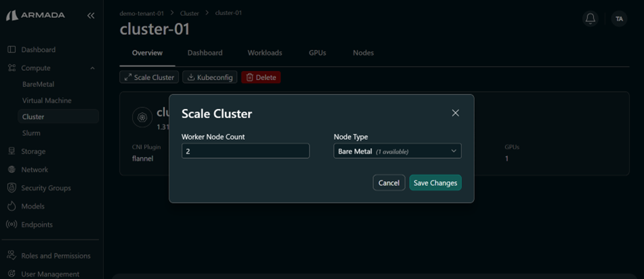Open the Nodes tab
This screenshot has width=644, height=279.
pos(363,52)
